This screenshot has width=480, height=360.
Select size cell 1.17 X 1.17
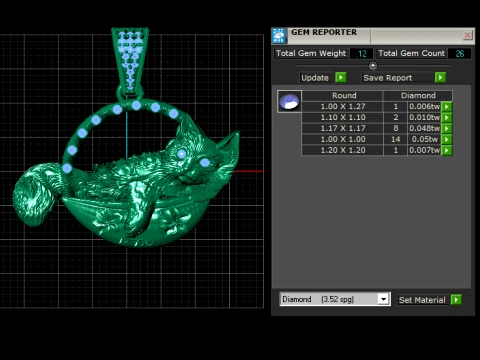click(x=343, y=128)
